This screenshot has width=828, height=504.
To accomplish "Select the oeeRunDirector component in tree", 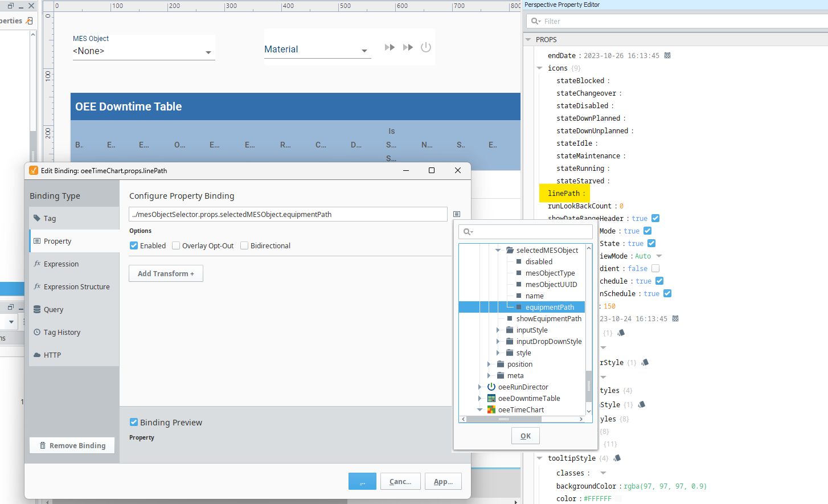I will point(523,387).
